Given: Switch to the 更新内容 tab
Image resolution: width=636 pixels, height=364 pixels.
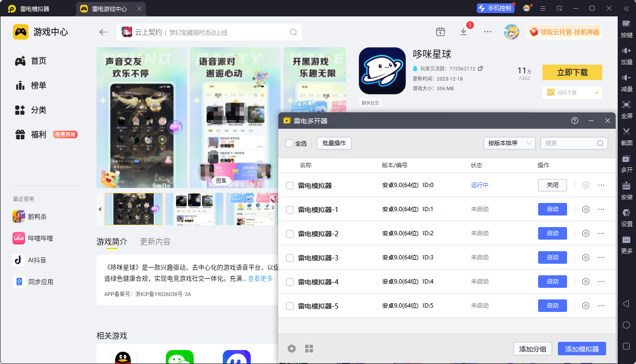Looking at the screenshot, I should tap(155, 242).
